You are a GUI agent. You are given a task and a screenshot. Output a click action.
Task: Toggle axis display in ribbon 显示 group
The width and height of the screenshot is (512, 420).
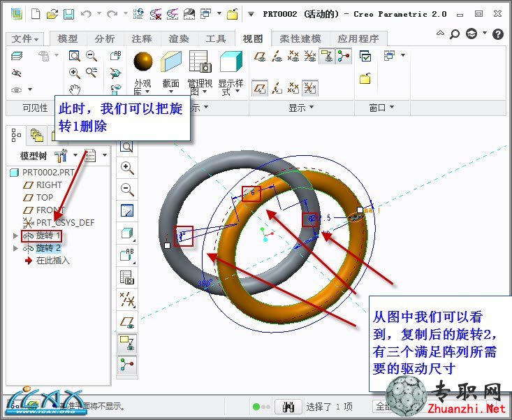click(277, 56)
